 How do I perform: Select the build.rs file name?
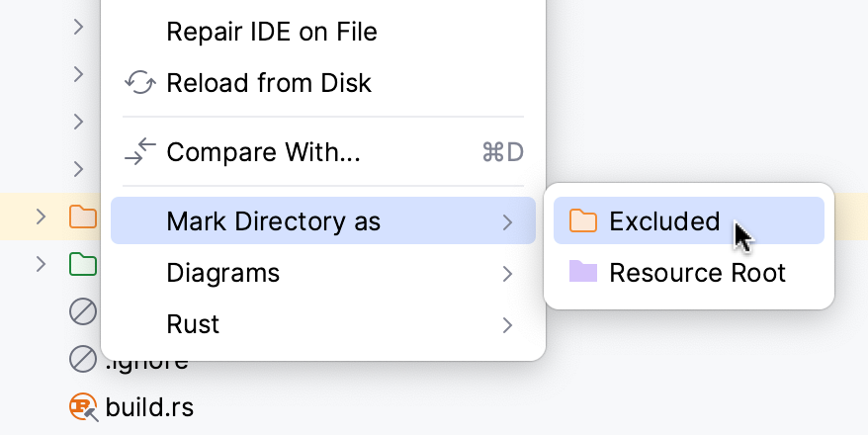[149, 406]
